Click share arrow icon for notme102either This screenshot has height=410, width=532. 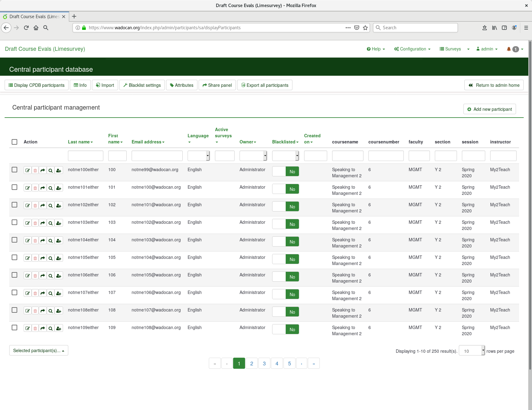43,206
